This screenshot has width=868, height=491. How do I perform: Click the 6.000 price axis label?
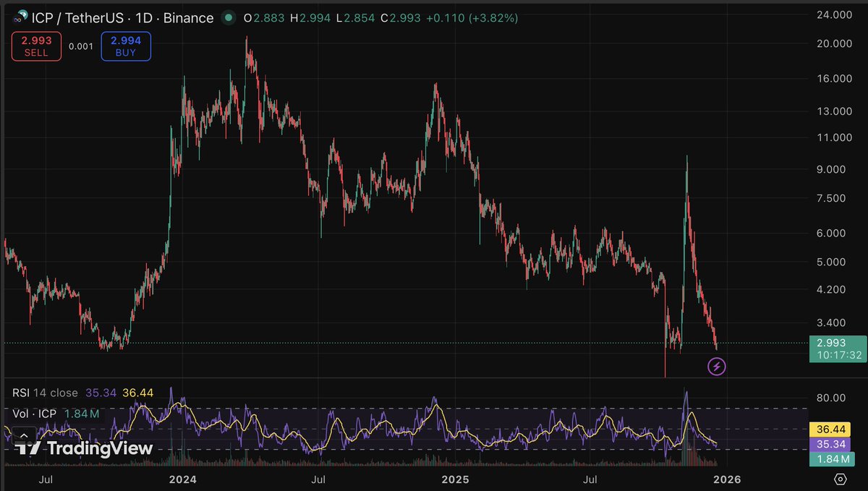[x=833, y=233]
